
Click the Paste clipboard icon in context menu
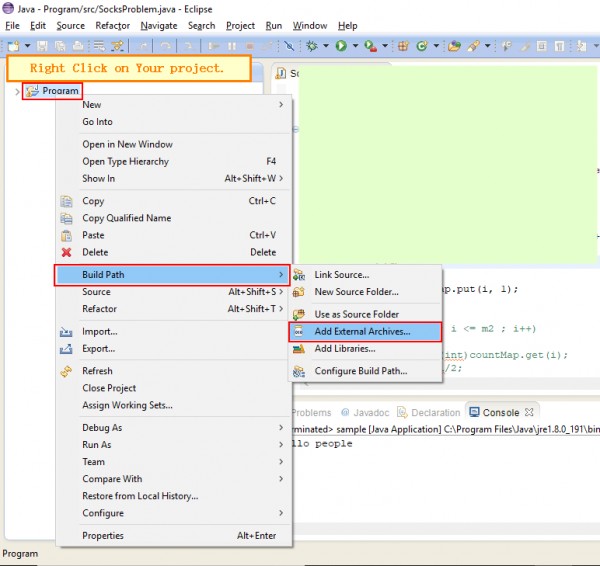pyautogui.click(x=67, y=235)
